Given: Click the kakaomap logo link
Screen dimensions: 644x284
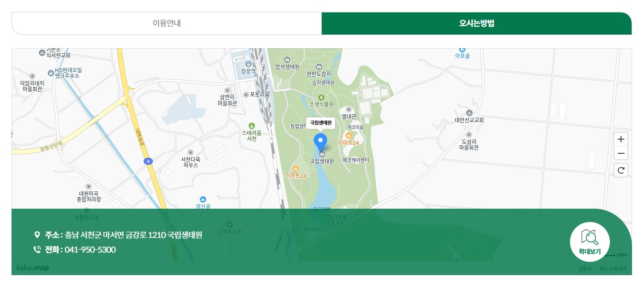Looking at the screenshot, I should (32, 268).
